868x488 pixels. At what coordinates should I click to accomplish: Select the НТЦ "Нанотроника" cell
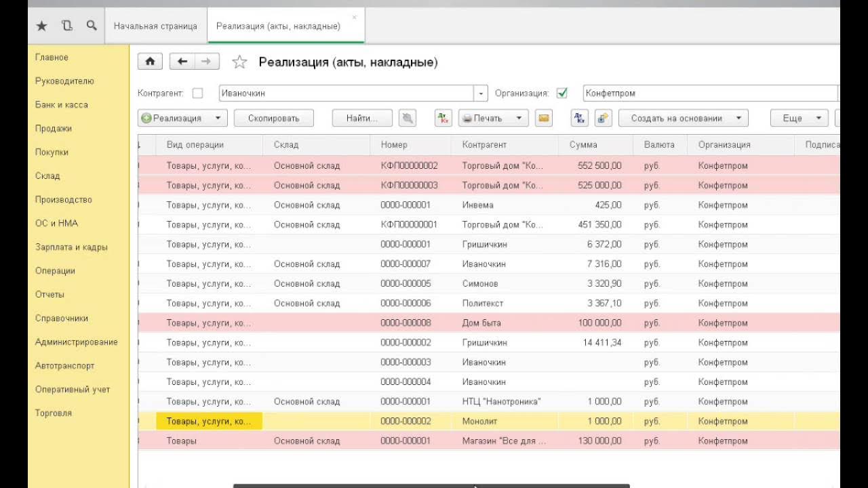click(x=505, y=401)
